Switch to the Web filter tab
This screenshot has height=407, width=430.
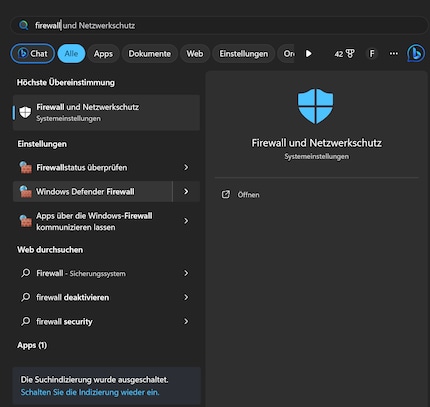pyautogui.click(x=195, y=54)
